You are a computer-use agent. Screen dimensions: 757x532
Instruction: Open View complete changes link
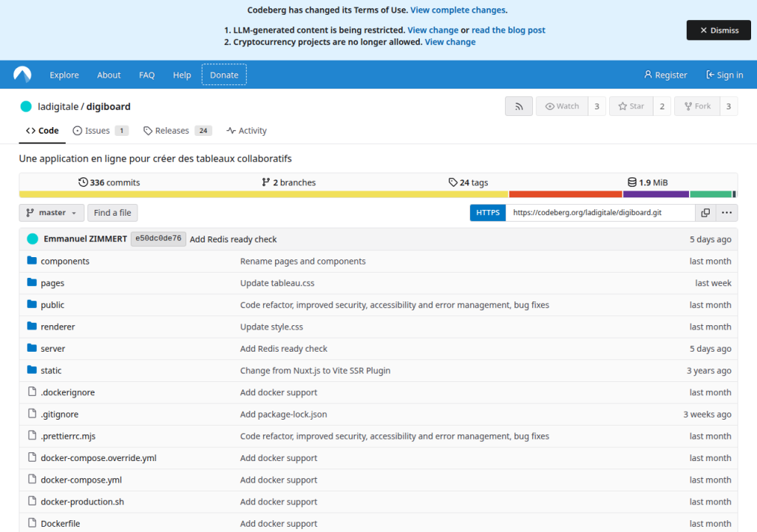pyautogui.click(x=458, y=10)
